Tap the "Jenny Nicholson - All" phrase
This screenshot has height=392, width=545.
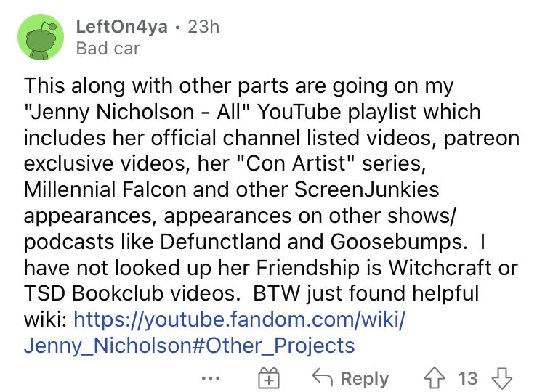(x=136, y=112)
